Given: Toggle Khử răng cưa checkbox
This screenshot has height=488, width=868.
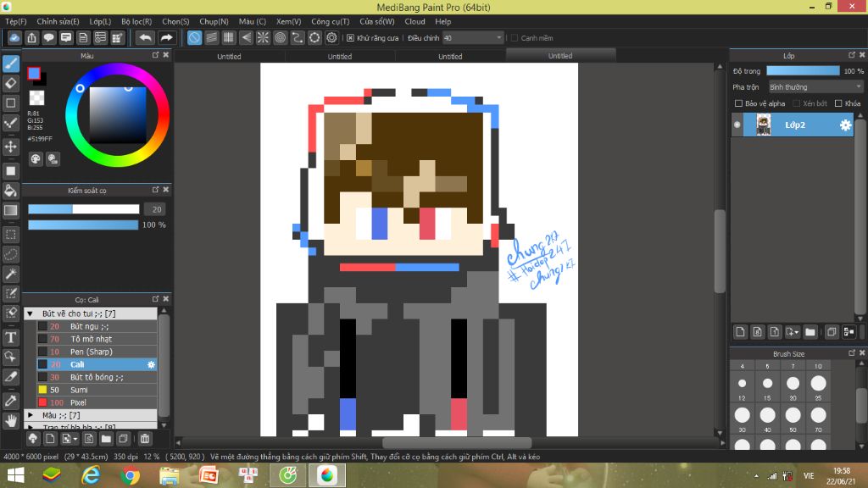Looking at the screenshot, I should pos(350,37).
